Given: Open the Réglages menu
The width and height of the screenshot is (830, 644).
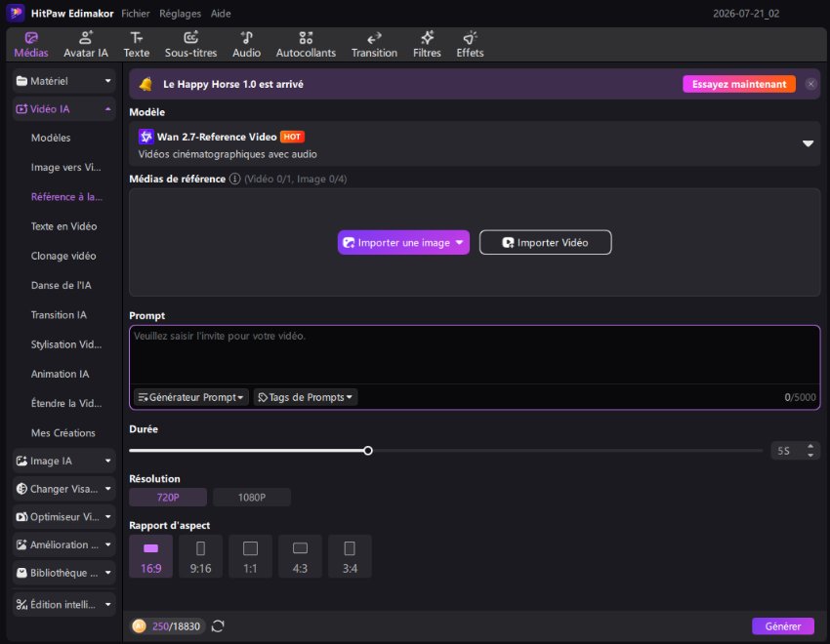Looking at the screenshot, I should (x=180, y=14).
